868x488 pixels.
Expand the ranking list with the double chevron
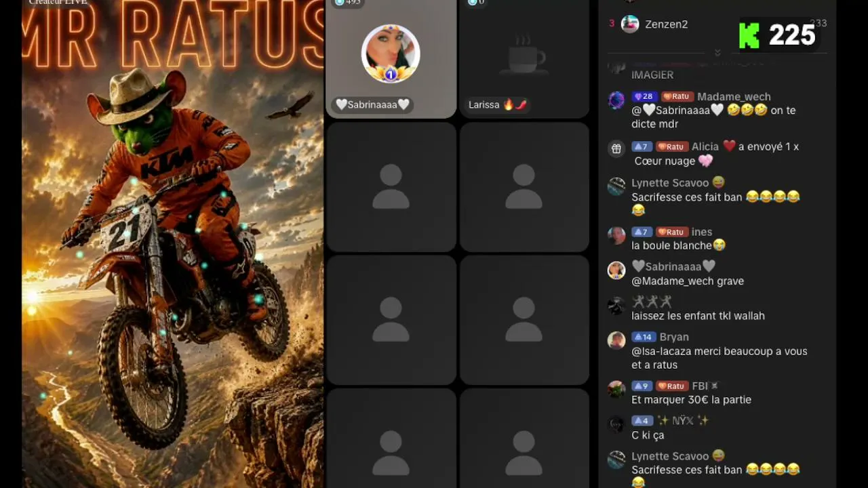pos(717,53)
